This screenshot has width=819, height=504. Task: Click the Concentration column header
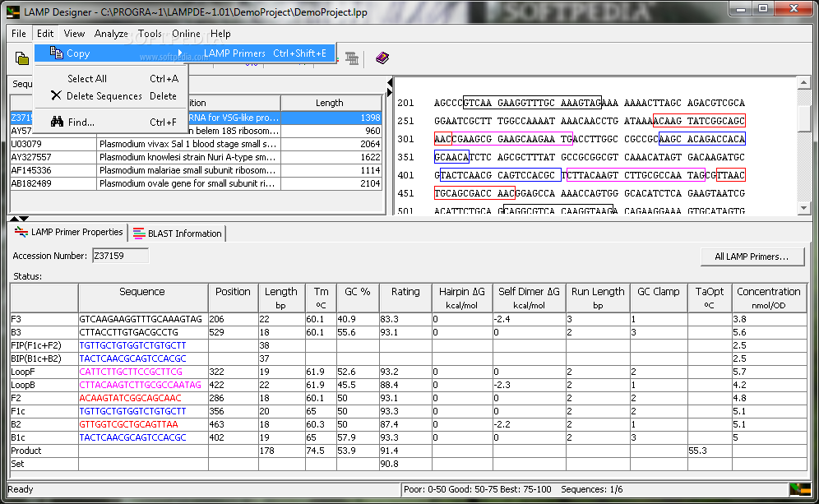pyautogui.click(x=769, y=298)
